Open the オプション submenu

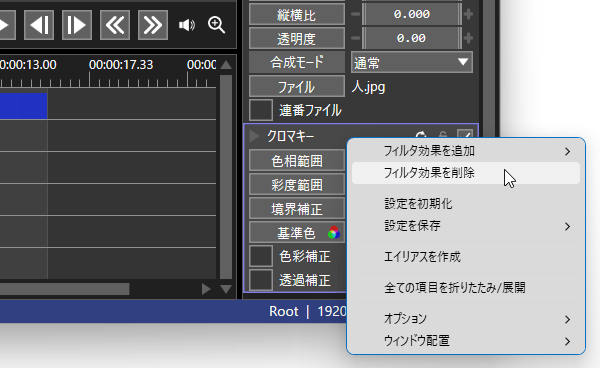pyautogui.click(x=466, y=319)
